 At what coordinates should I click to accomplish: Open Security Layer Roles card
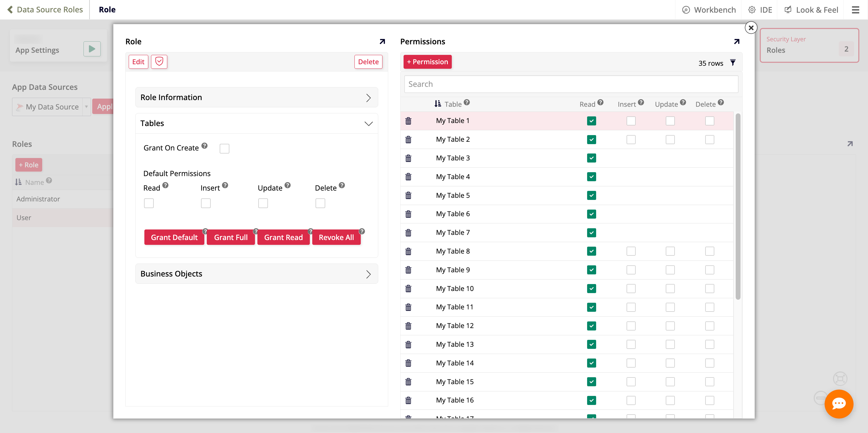809,45
